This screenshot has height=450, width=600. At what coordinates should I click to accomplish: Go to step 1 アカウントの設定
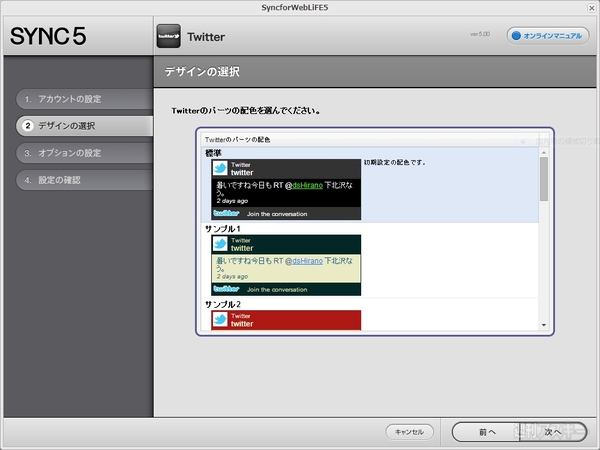pos(84,99)
